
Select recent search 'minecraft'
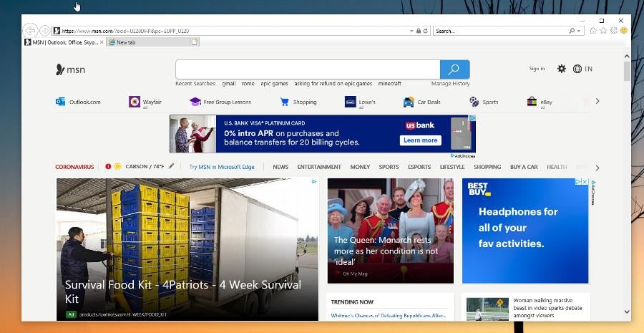[390, 84]
